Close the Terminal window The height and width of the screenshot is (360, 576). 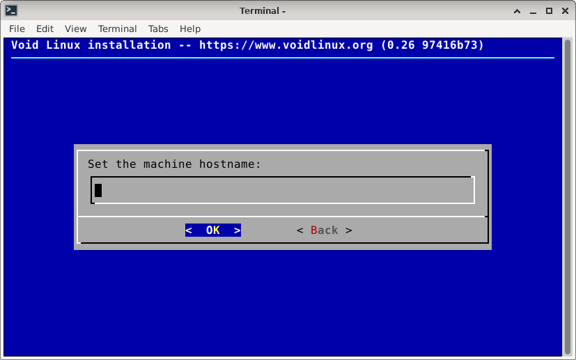point(565,11)
